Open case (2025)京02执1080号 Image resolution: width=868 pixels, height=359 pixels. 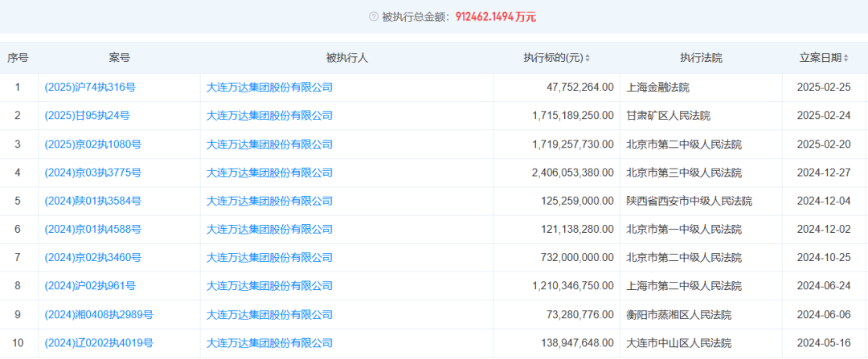(x=92, y=145)
